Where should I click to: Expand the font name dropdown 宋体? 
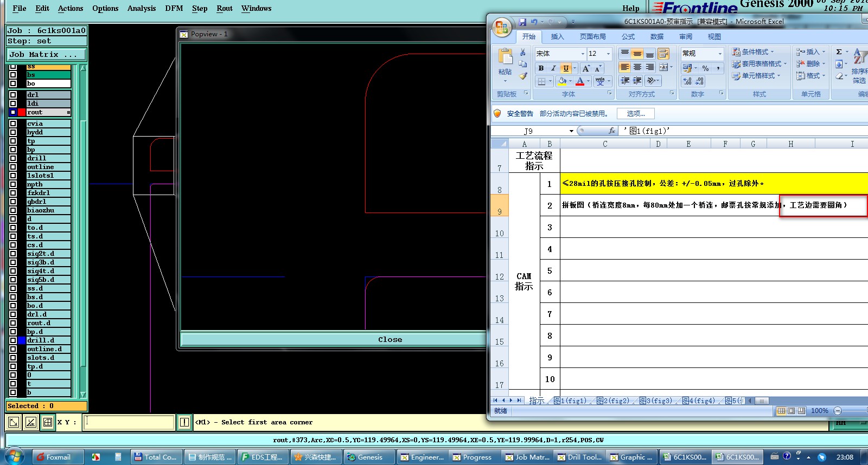point(583,54)
